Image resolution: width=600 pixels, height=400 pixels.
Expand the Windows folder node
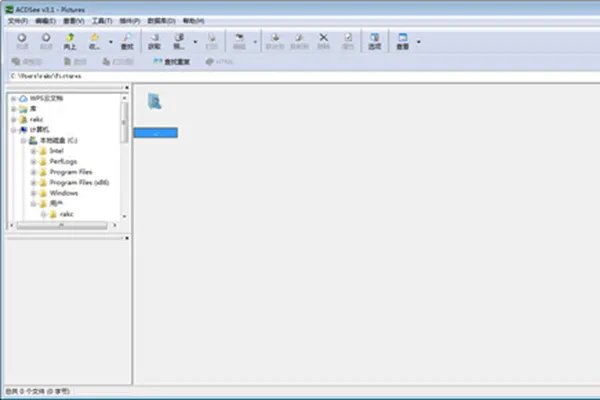(x=33, y=193)
